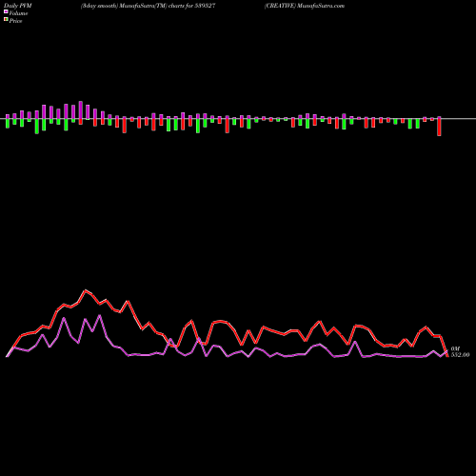
Task: Click the last long red bar in histogram
Action: (439, 127)
